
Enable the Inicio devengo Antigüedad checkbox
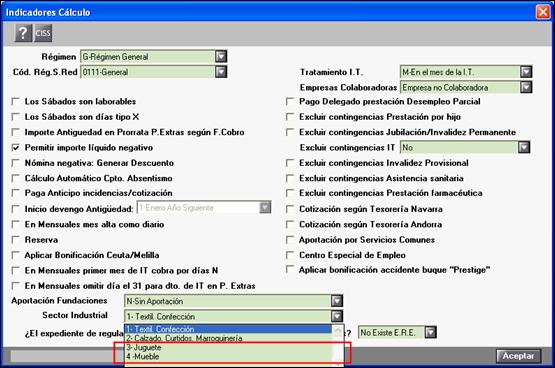(x=15, y=209)
